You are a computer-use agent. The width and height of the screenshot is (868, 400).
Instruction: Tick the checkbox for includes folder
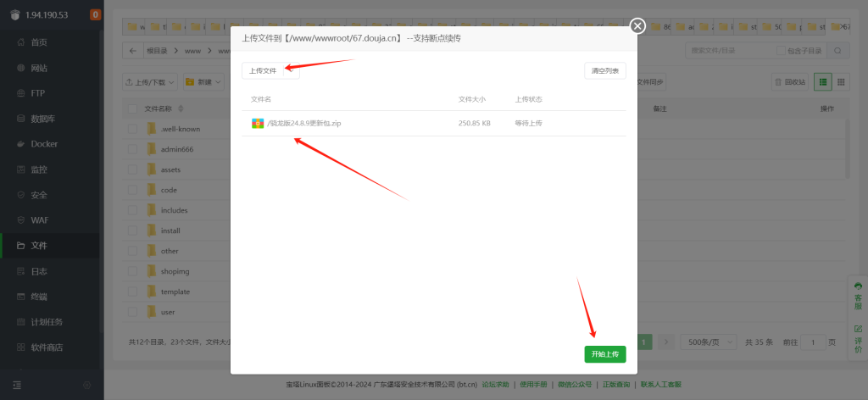(132, 210)
